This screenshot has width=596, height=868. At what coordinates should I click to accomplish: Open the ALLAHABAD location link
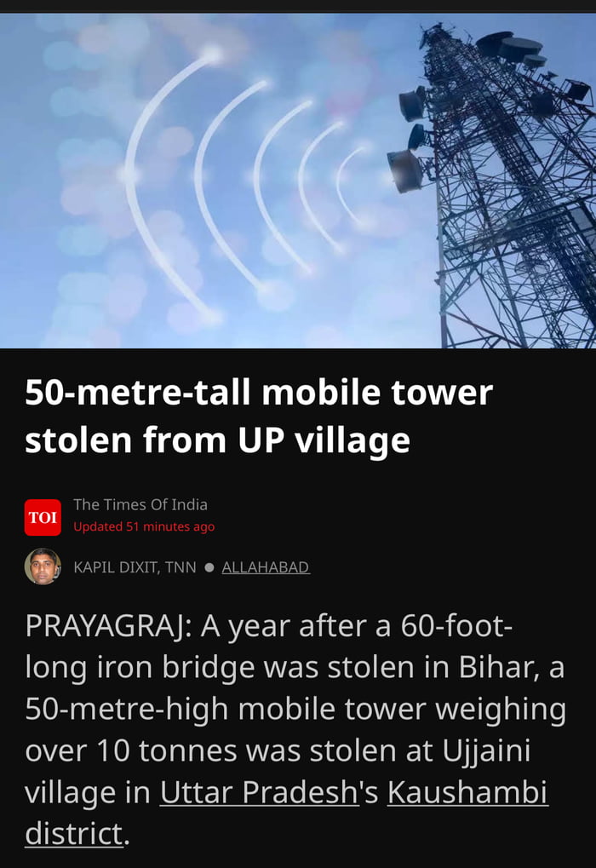(x=266, y=567)
